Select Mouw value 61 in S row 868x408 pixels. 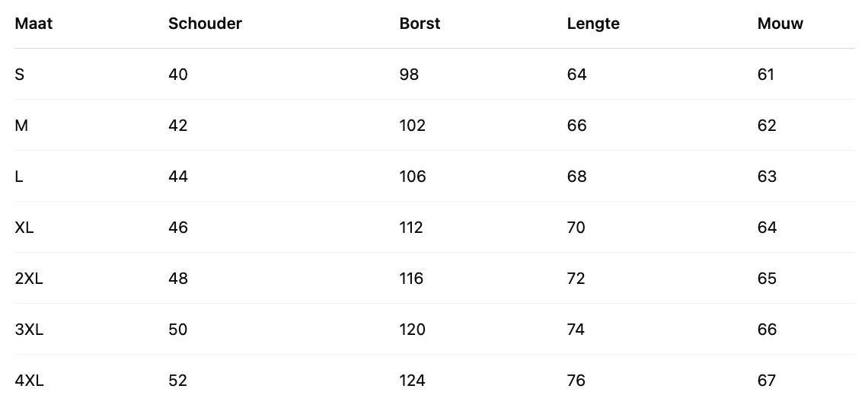point(766,75)
